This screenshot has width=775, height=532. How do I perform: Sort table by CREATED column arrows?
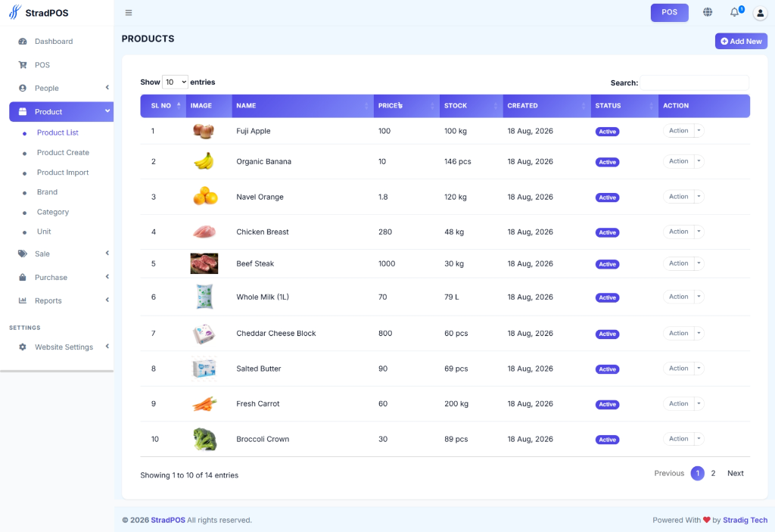tap(584, 106)
